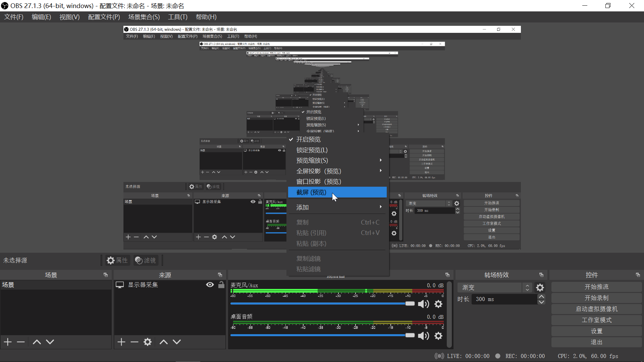Click the 滤镜 filters button
The image size is (644, 362).
click(x=146, y=260)
